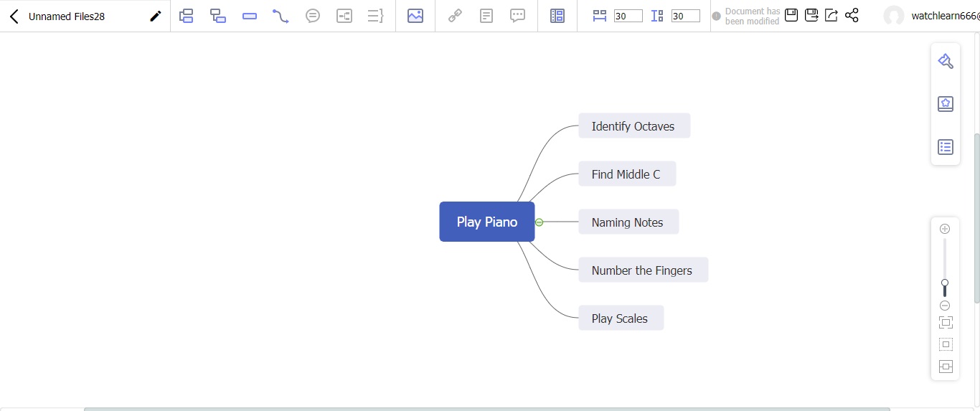Click the fit to screen button
Viewport: 980px width, 411px height.
click(945, 323)
